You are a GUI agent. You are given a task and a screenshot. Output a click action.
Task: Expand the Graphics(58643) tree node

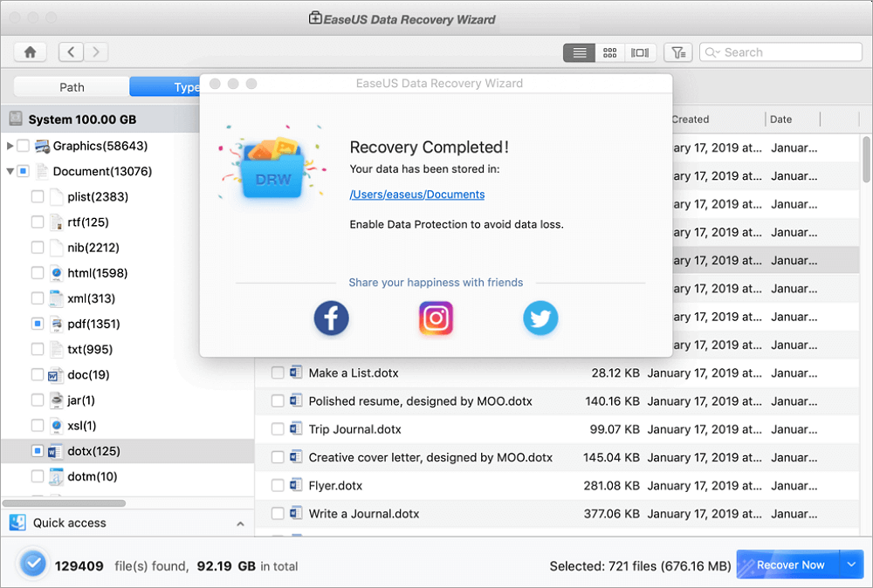[x=10, y=146]
